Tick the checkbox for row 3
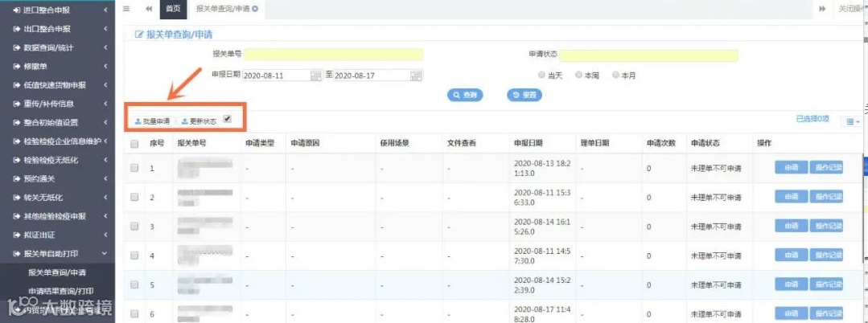Viewport: 868px width, 323px height. pos(134,227)
